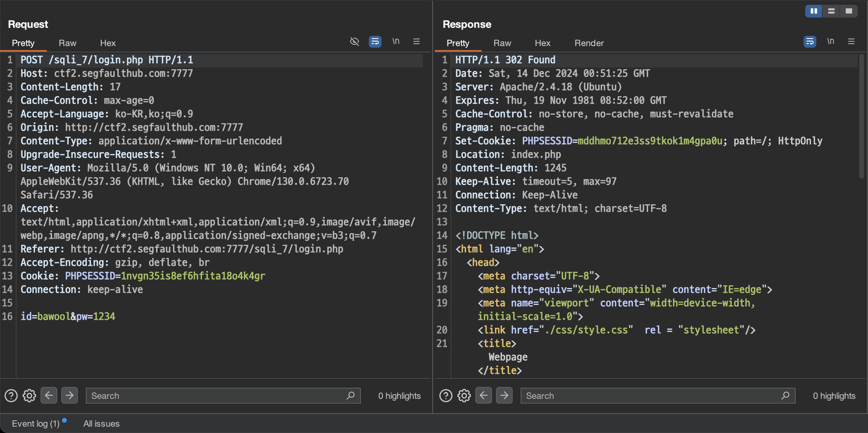Open Request panel hamburger options menu
This screenshot has height=433, width=868.
(x=417, y=41)
